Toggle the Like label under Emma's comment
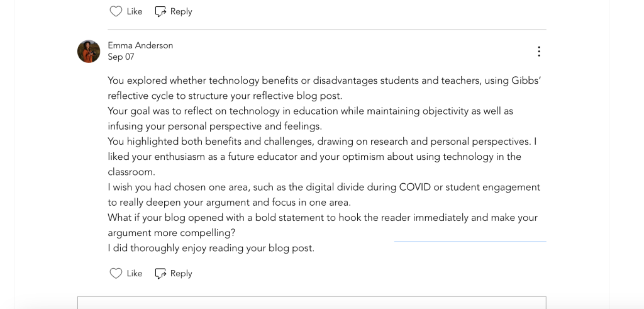Screen dimensions: 644x309 (x=135, y=273)
